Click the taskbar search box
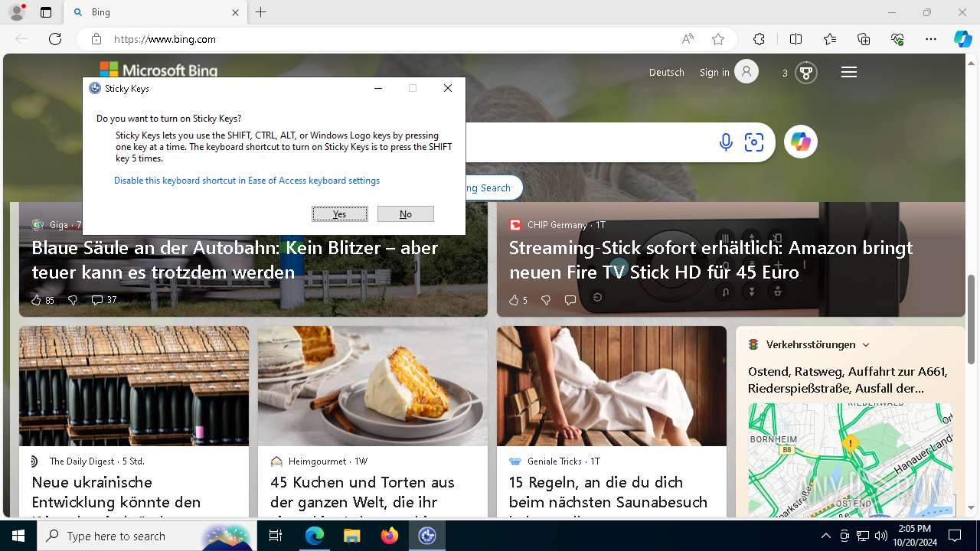Image resolution: width=980 pixels, height=551 pixels. pyautogui.click(x=146, y=536)
